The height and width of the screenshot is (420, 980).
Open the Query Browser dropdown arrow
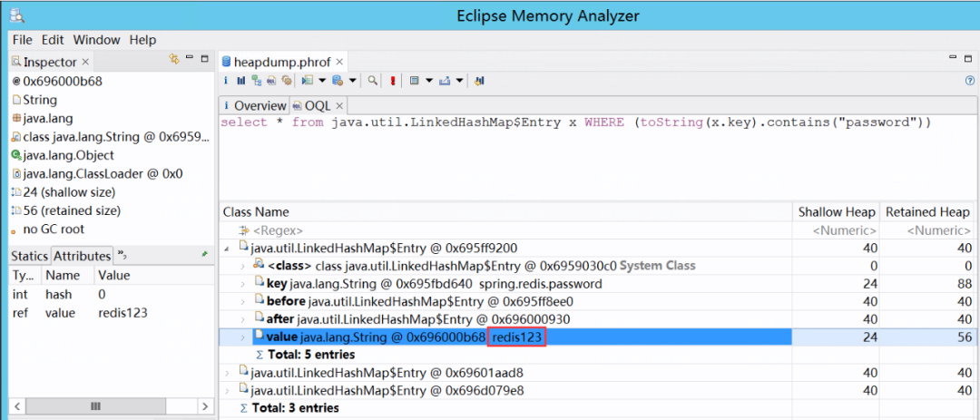352,81
